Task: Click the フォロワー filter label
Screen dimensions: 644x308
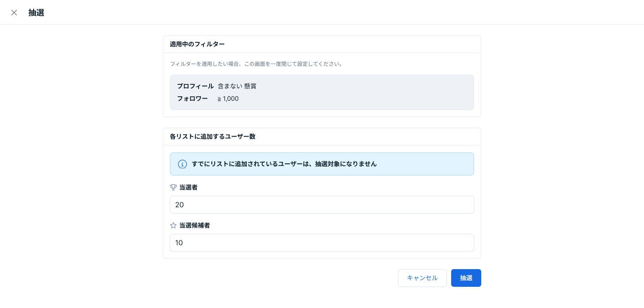Action: point(192,99)
